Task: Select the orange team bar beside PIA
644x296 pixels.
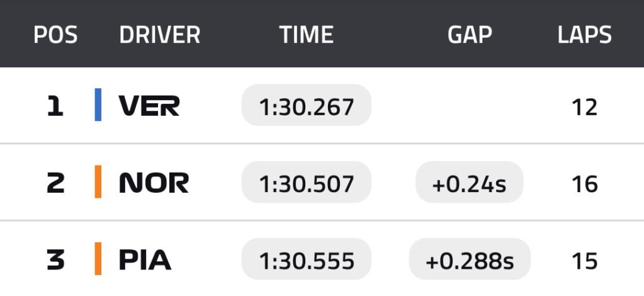Action: (x=98, y=259)
